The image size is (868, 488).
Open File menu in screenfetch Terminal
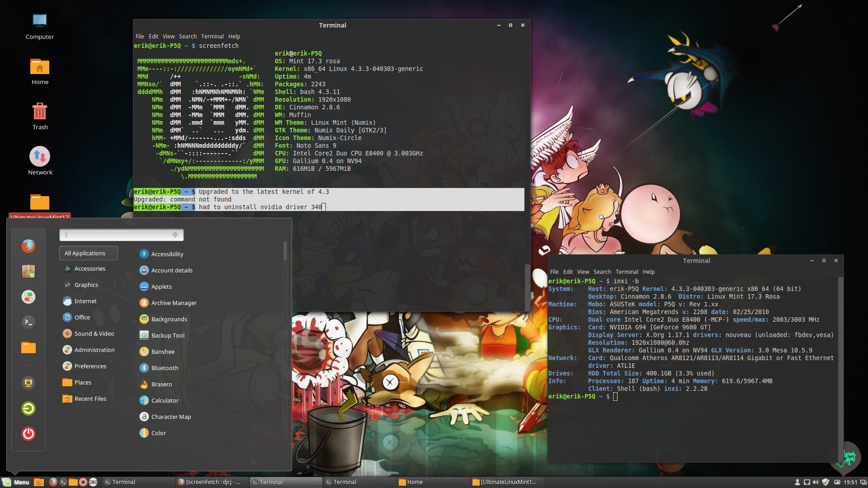(140, 37)
